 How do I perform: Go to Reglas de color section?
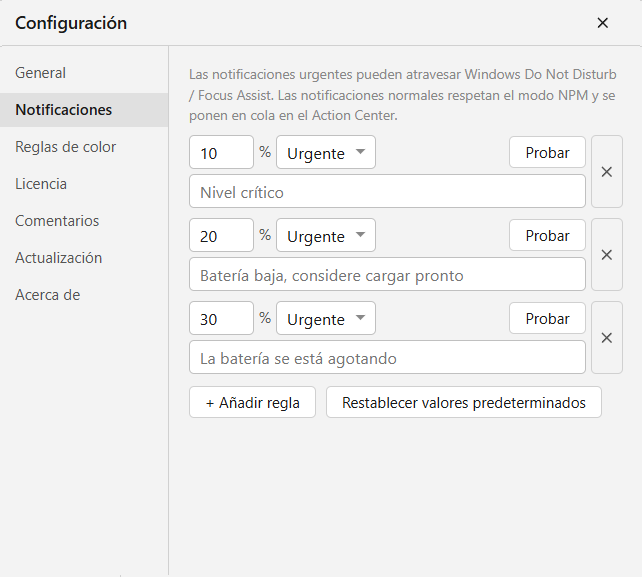pyautogui.click(x=84, y=147)
